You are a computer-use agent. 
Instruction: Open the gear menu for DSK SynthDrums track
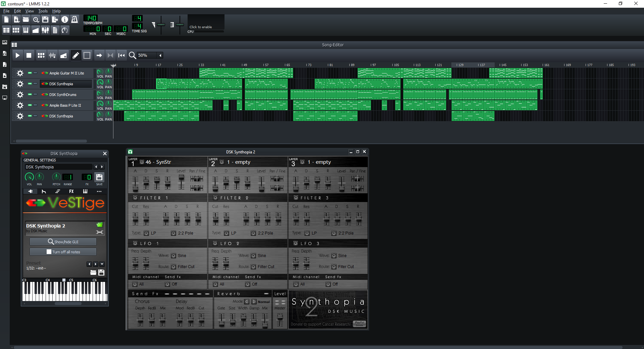20,95
